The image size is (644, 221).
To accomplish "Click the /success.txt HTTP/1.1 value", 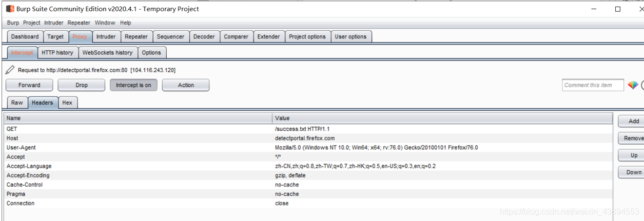I will (x=302, y=129).
